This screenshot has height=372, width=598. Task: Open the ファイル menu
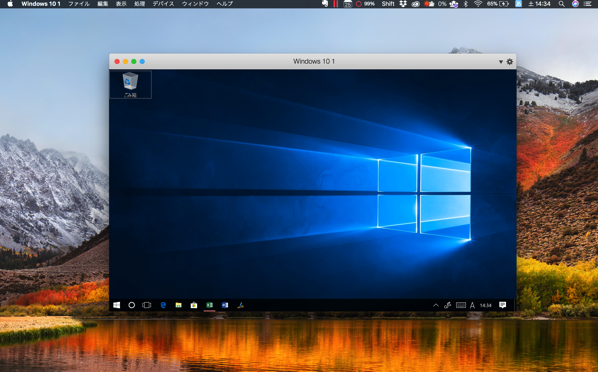pos(79,4)
